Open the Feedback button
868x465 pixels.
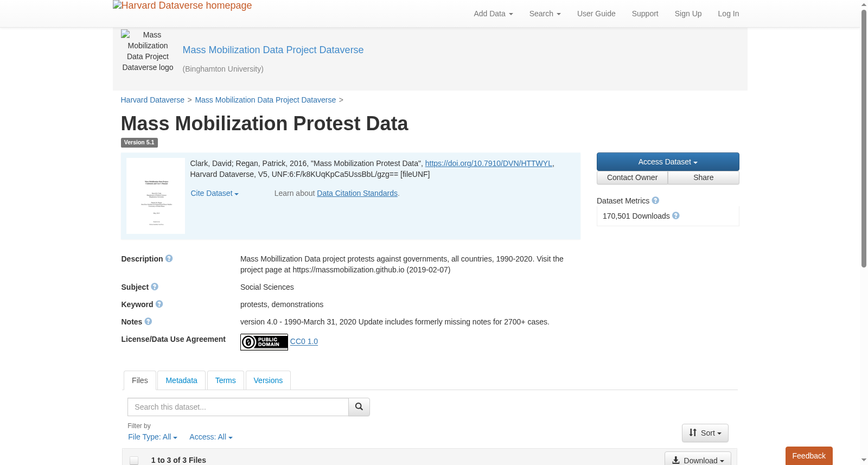coord(809,456)
